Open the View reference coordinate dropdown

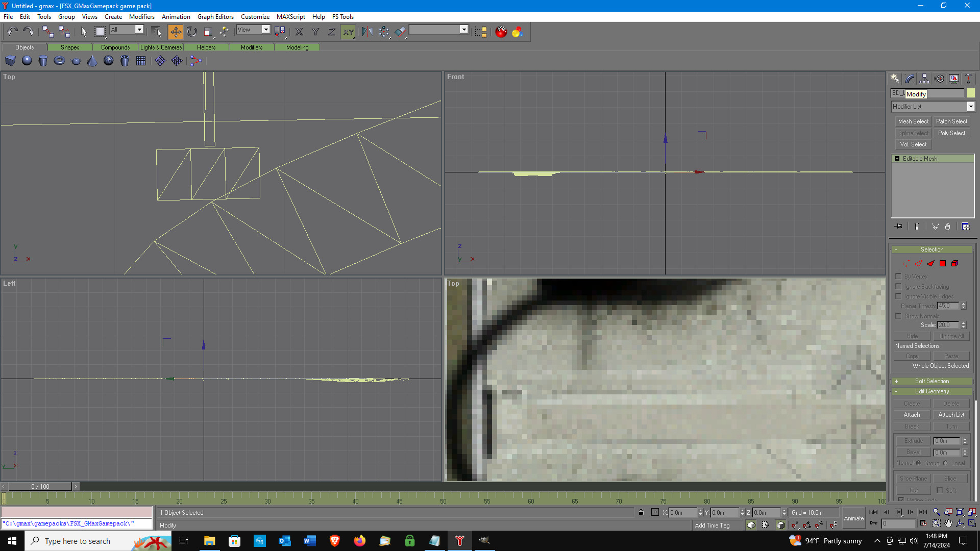coord(253,30)
